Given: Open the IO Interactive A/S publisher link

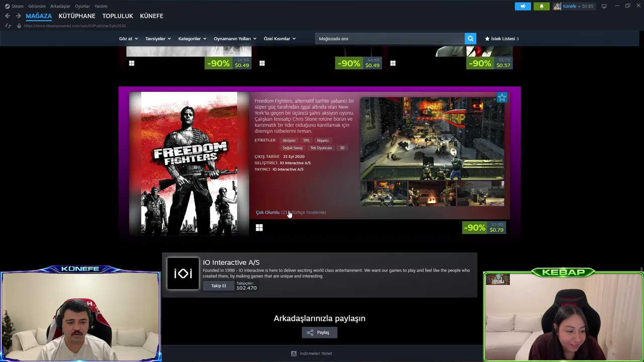Looking at the screenshot, I should pyautogui.click(x=288, y=169).
